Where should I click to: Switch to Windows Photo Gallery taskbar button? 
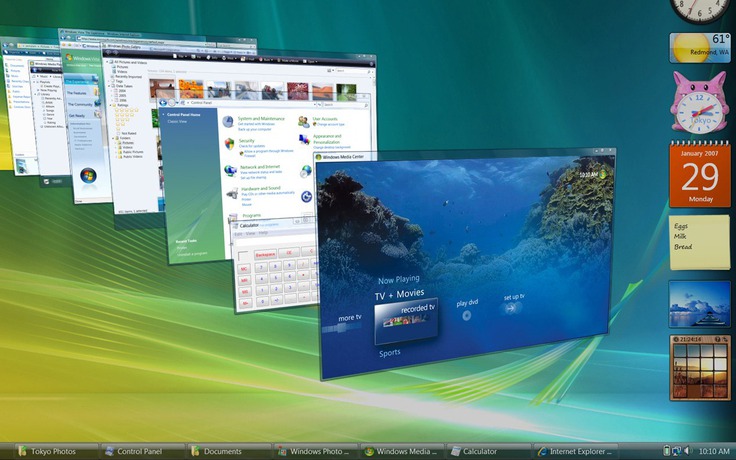(316, 451)
